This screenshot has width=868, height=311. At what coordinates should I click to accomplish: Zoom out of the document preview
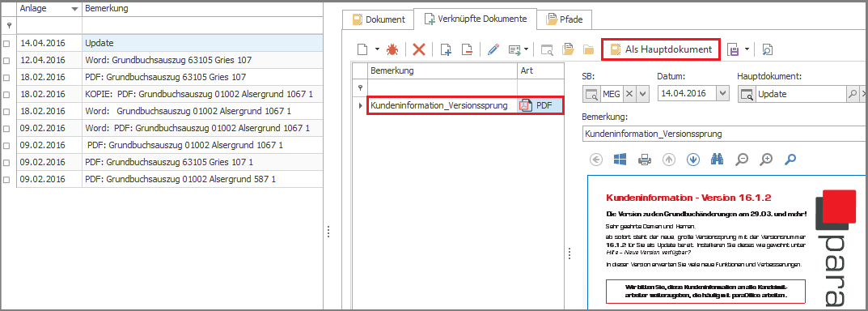pyautogui.click(x=742, y=160)
